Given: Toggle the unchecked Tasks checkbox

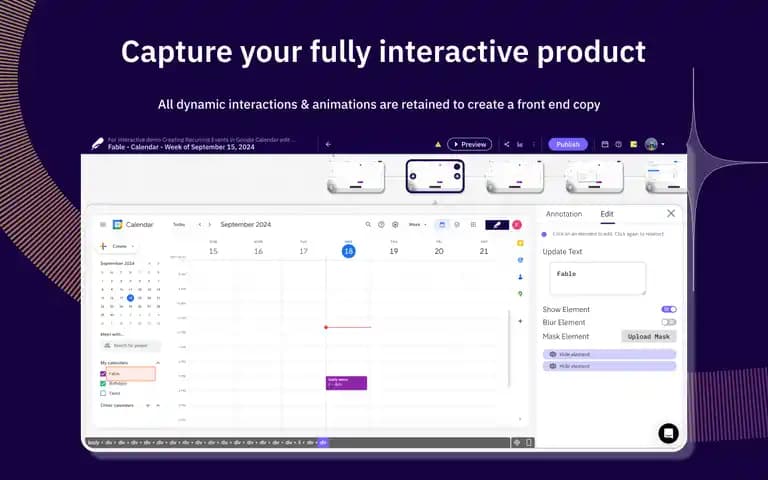Looking at the screenshot, I should (x=103, y=393).
